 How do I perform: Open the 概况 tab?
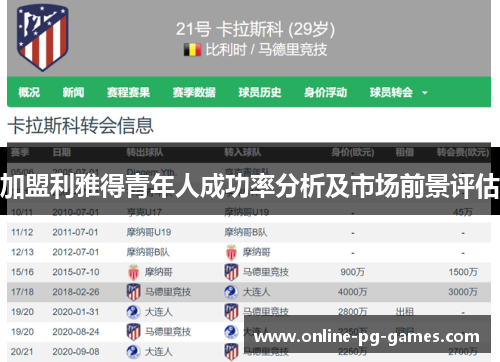click(x=29, y=92)
